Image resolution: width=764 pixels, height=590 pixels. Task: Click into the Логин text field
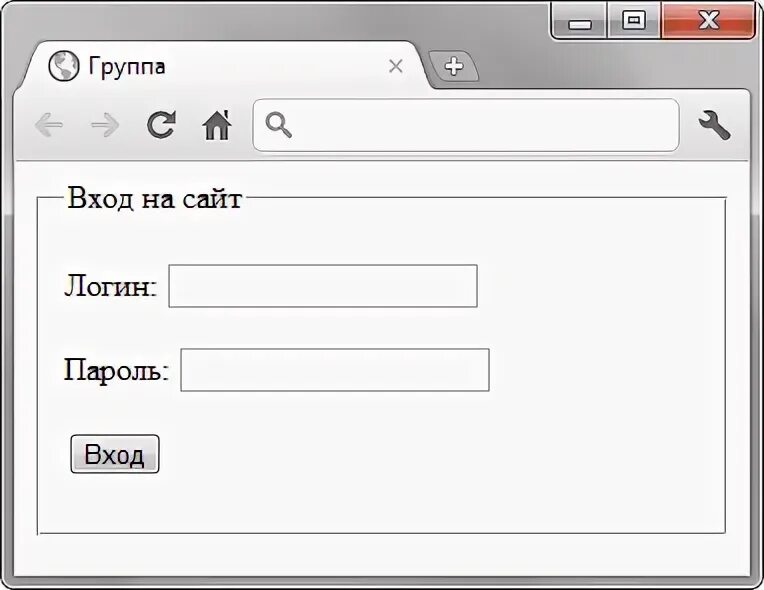(x=322, y=286)
